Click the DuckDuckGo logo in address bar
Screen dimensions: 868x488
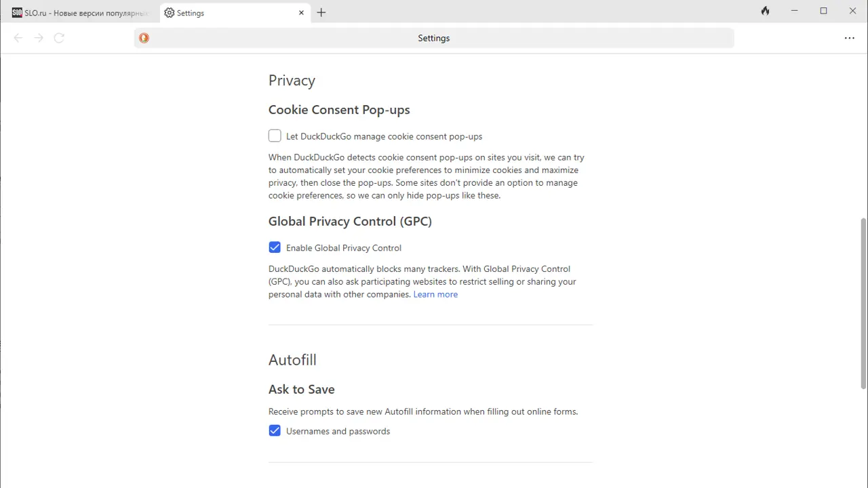[x=144, y=38]
